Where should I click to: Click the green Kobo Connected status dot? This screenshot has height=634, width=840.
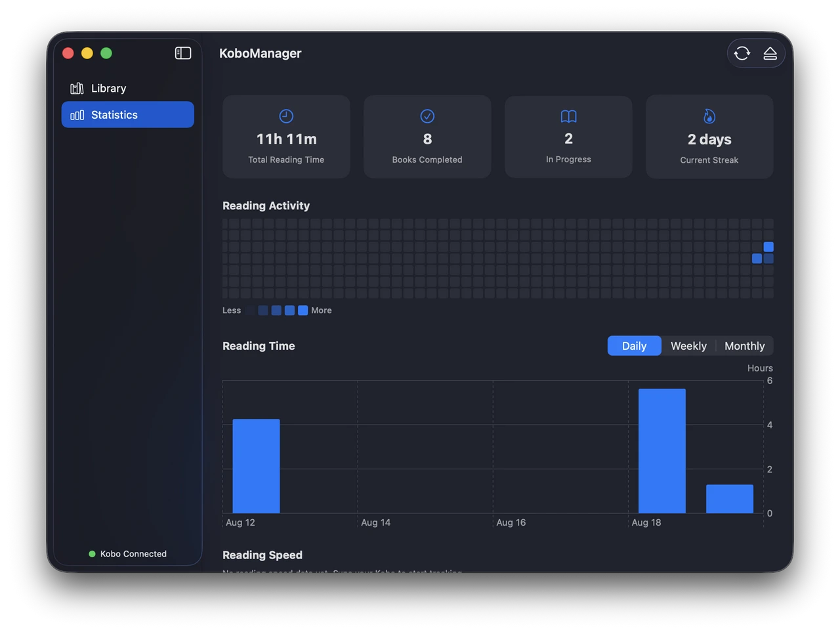pyautogui.click(x=92, y=554)
